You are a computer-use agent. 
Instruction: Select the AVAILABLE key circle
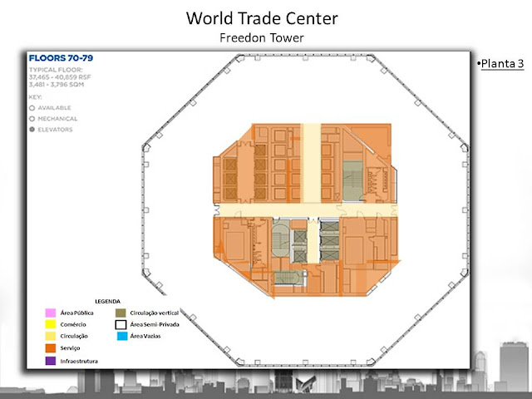(x=32, y=108)
